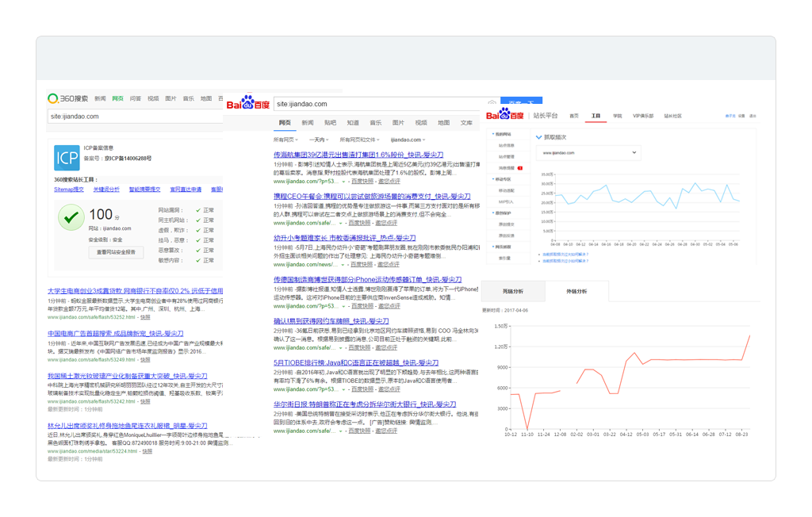Click 360 search input with site:ijiandao.com
Screen dimensions: 812x517
135,116
